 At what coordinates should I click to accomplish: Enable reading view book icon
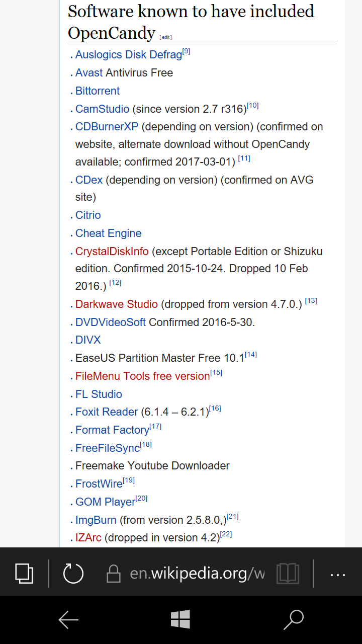[x=288, y=574]
